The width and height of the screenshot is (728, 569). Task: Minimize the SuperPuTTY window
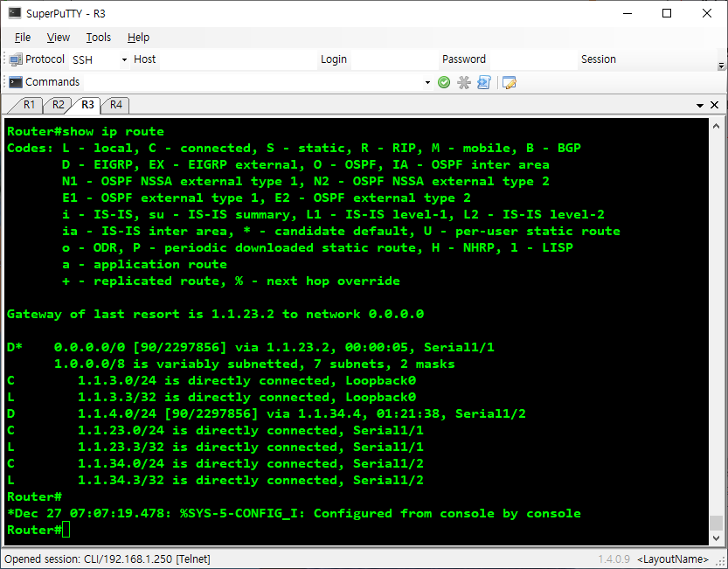[627, 13]
